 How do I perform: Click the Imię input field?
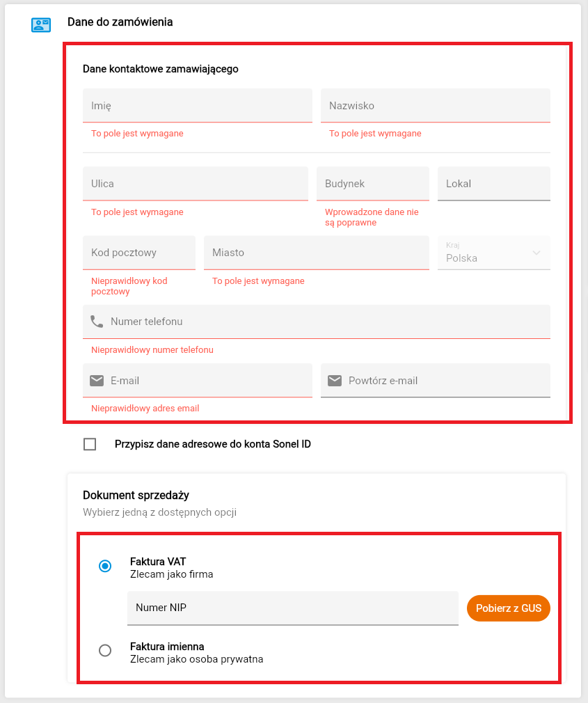click(197, 106)
